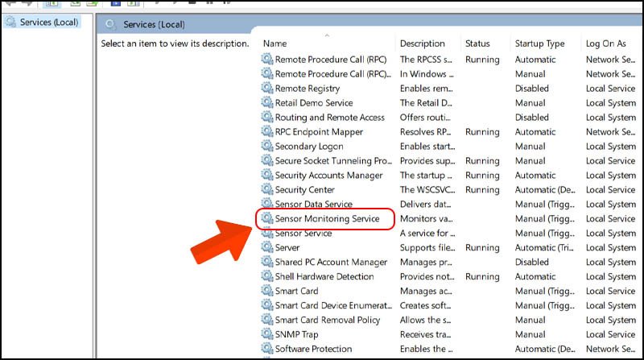The image size is (644, 360).
Task: Click the gear icon next to Routing and Remote Access
Action: pos(267,117)
